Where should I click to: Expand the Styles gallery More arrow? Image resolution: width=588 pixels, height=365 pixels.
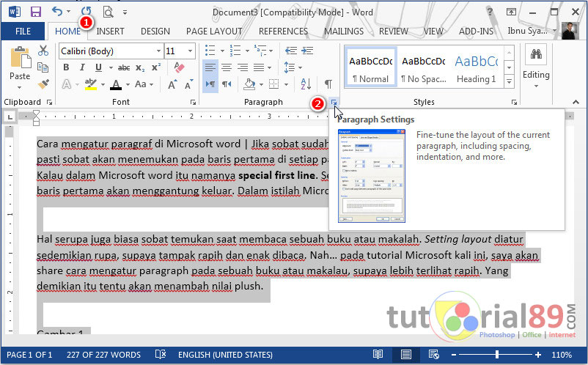tap(509, 81)
